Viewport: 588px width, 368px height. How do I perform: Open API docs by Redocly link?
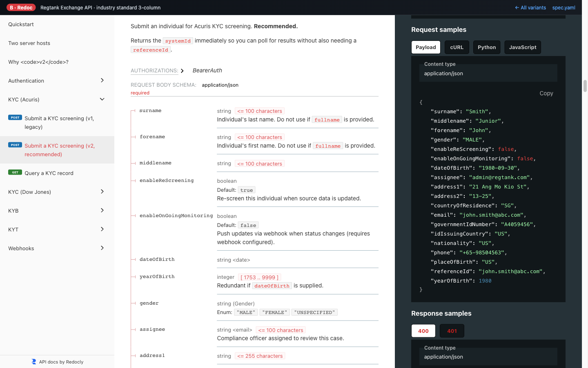coord(57,362)
